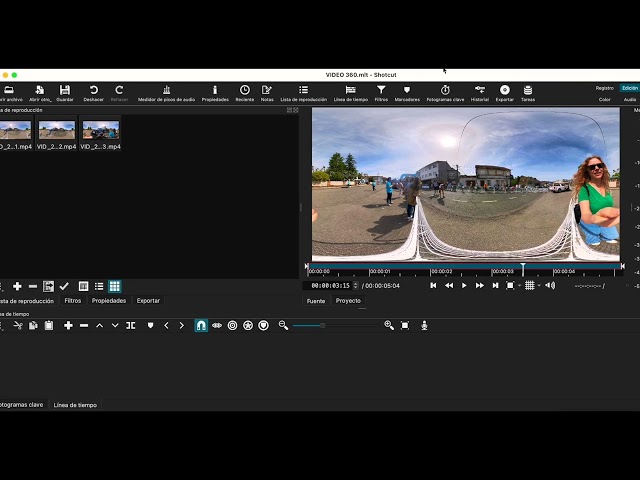
Task: Select the Proyecto player tab
Action: click(348, 301)
